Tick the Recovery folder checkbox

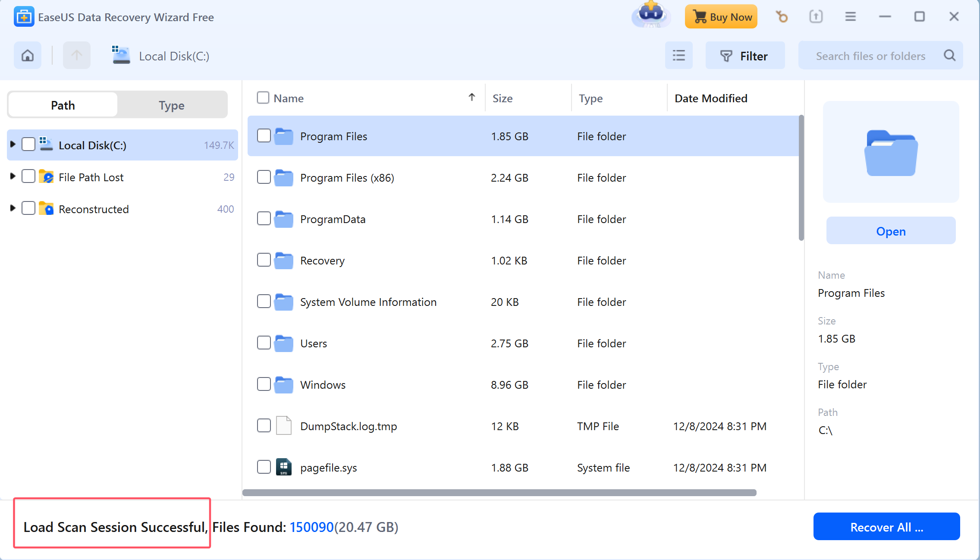tap(264, 260)
